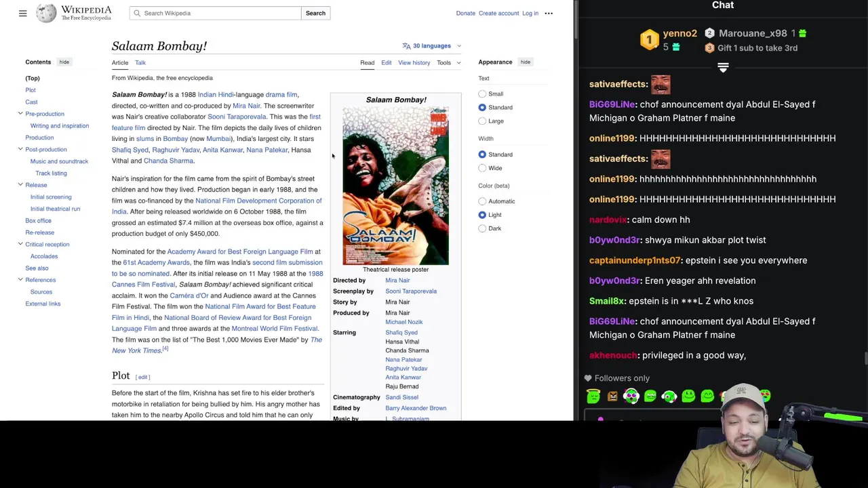This screenshot has width=868, height=488.
Task: Open the Donate link
Action: (465, 13)
